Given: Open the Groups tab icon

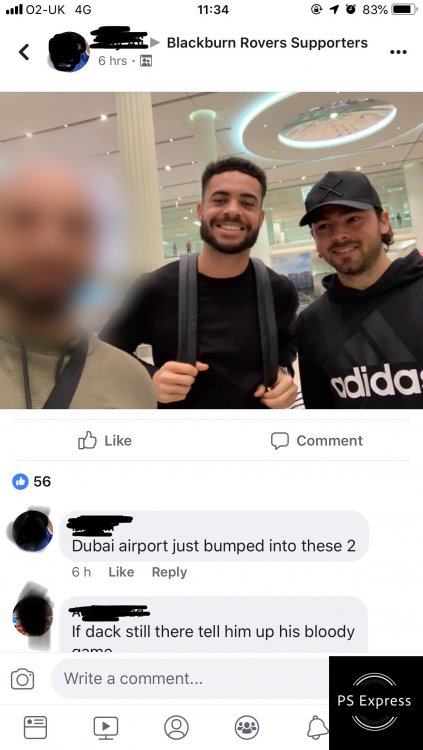Looking at the screenshot, I should [x=246, y=728].
